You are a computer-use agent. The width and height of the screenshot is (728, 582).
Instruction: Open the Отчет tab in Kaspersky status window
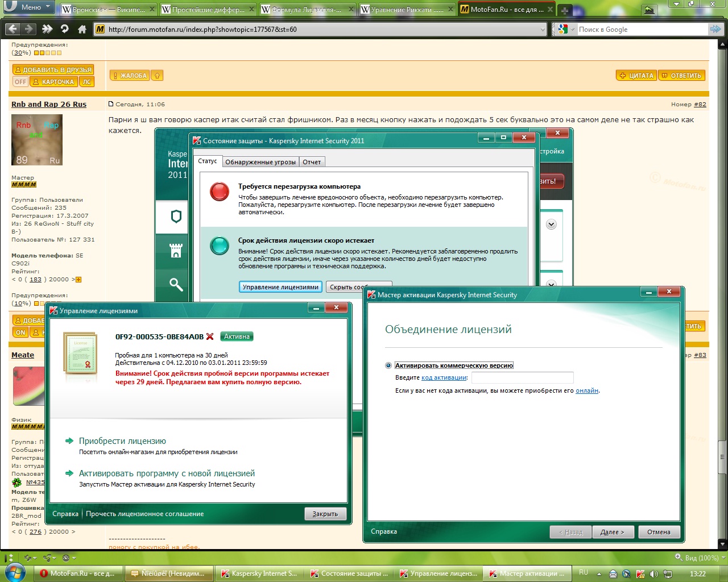312,162
